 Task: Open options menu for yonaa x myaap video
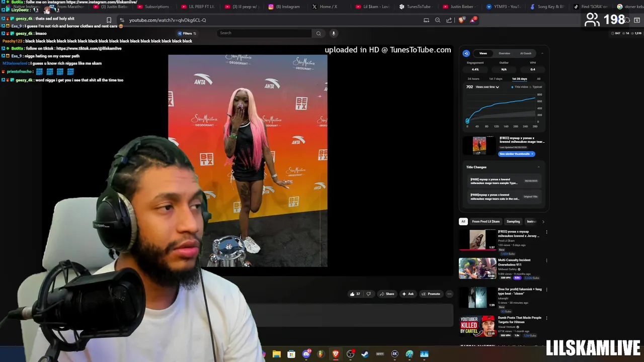click(x=546, y=232)
